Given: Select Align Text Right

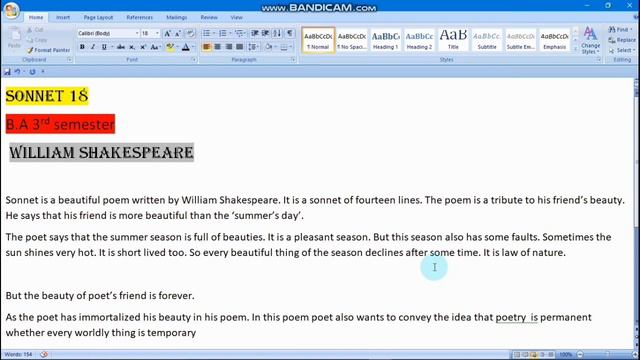Looking at the screenshot, I should pos(229,47).
